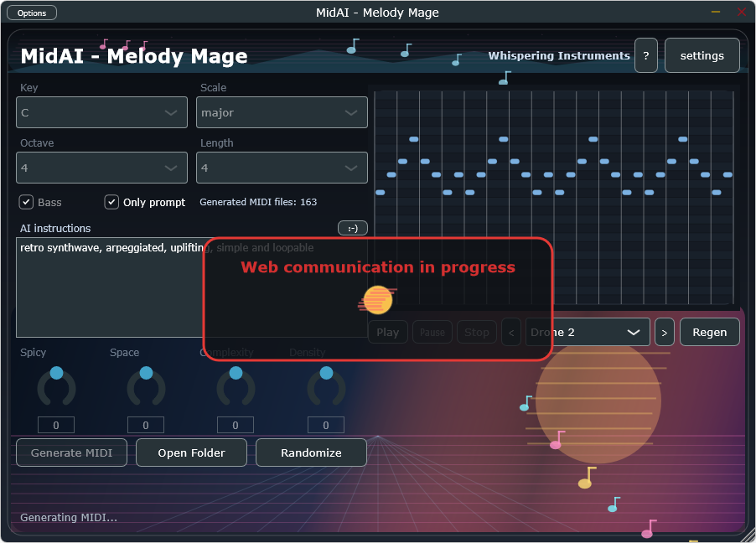Click the Generate MIDI button
Image resolution: width=756 pixels, height=543 pixels.
(72, 452)
